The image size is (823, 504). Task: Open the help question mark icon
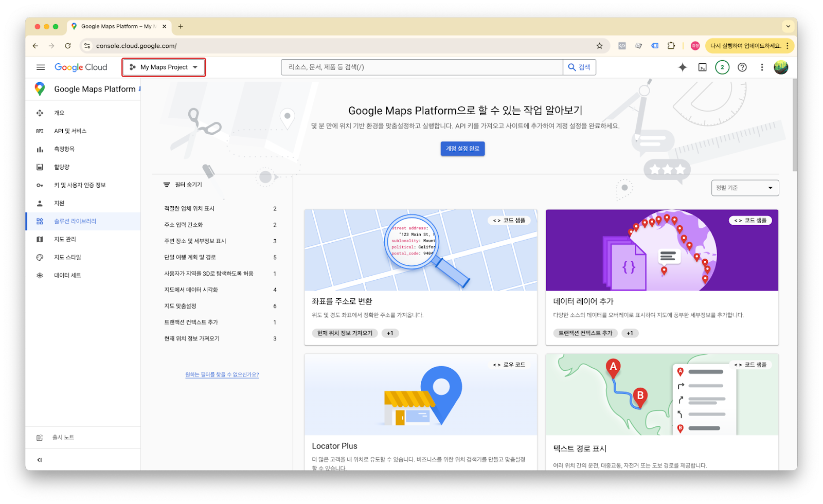(742, 67)
